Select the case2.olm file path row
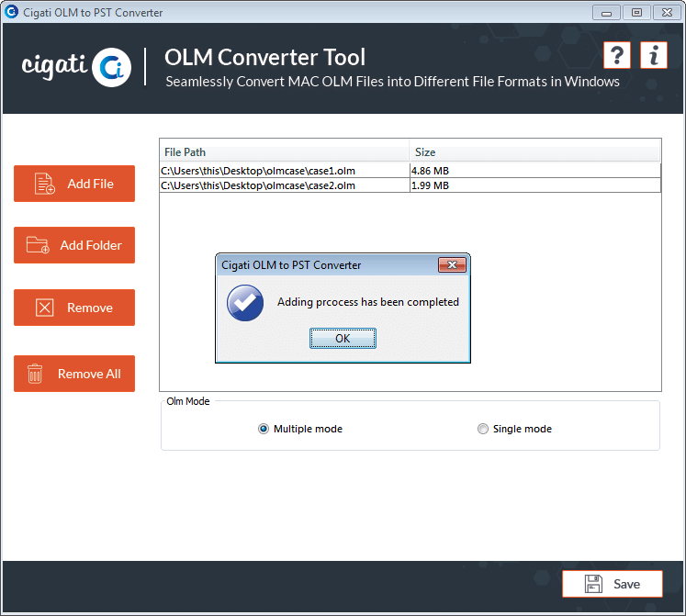The width and height of the screenshot is (686, 616). [x=285, y=185]
